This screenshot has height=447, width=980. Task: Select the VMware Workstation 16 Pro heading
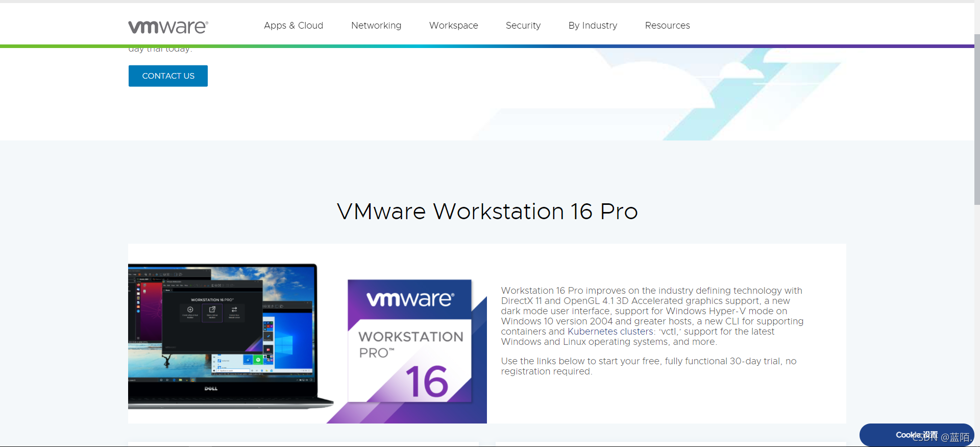click(487, 211)
